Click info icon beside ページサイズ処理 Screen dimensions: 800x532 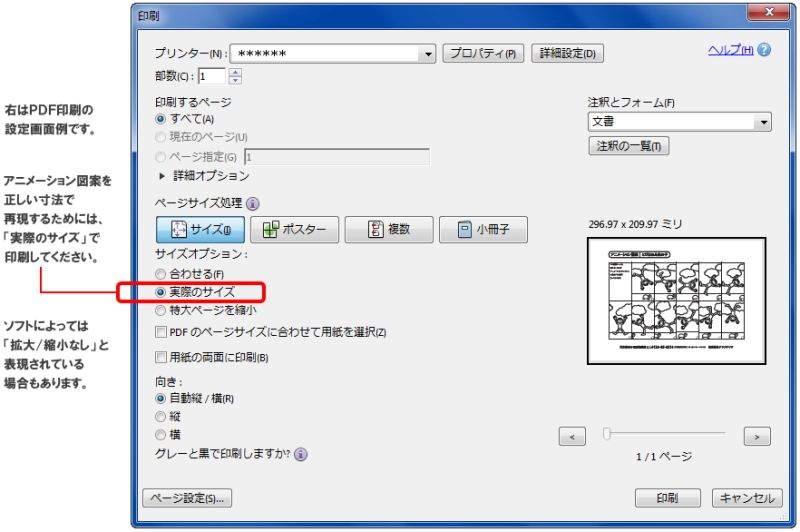(x=252, y=203)
